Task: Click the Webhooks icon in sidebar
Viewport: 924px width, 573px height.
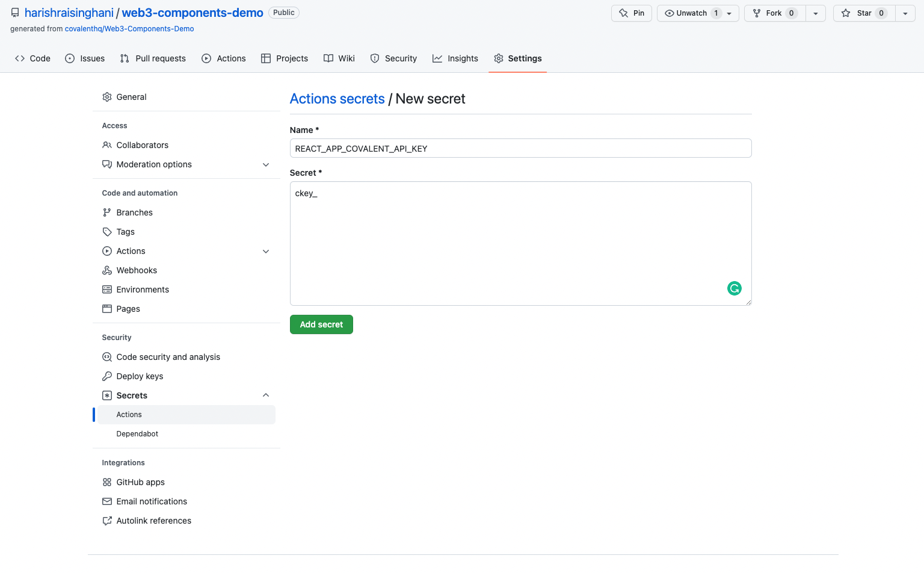Action: coord(107,270)
